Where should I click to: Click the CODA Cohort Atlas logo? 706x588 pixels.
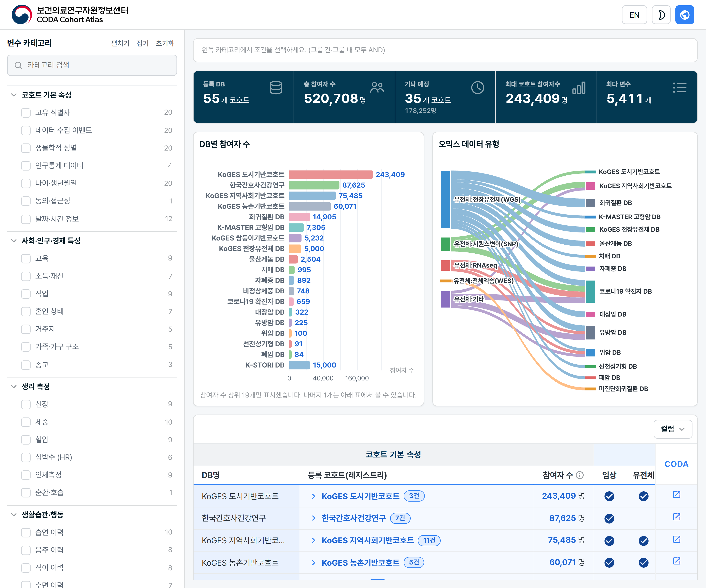click(70, 15)
